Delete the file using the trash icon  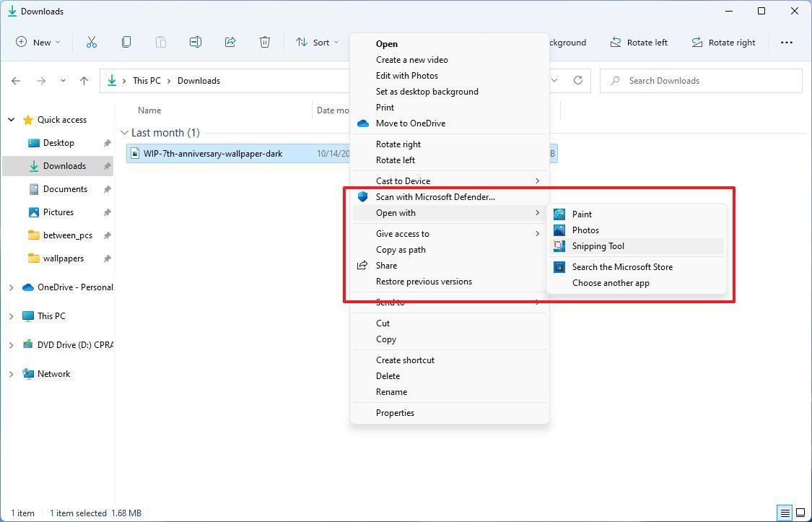[265, 42]
